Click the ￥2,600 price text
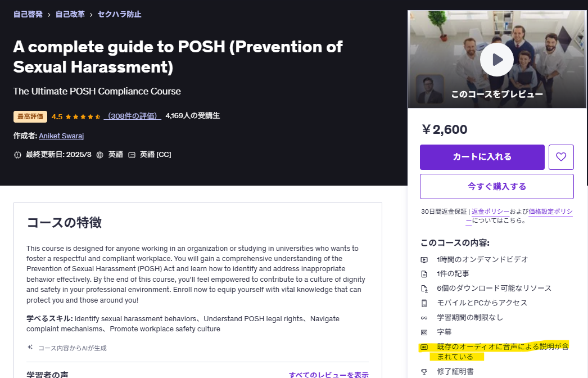Image resolution: width=588 pixels, height=378 pixels. (444, 129)
